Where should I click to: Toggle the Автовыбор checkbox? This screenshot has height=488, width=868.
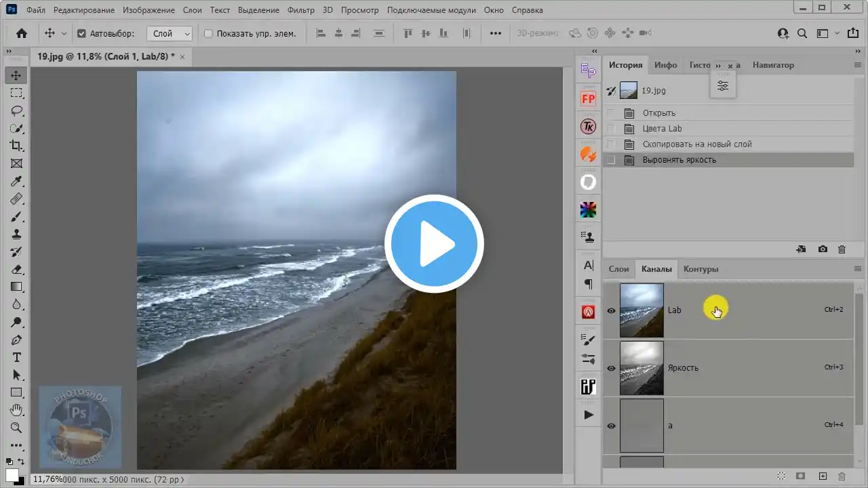point(81,34)
